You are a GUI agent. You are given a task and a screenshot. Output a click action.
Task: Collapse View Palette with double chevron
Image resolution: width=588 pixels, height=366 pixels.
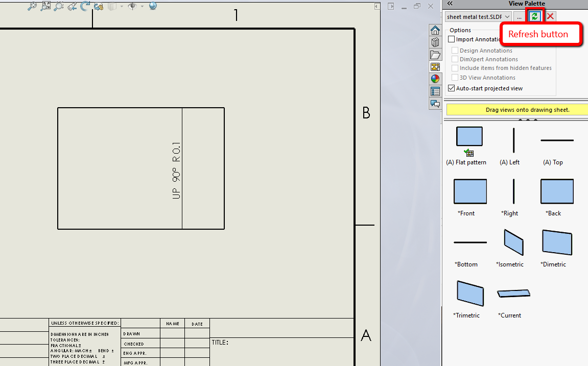coord(450,4)
